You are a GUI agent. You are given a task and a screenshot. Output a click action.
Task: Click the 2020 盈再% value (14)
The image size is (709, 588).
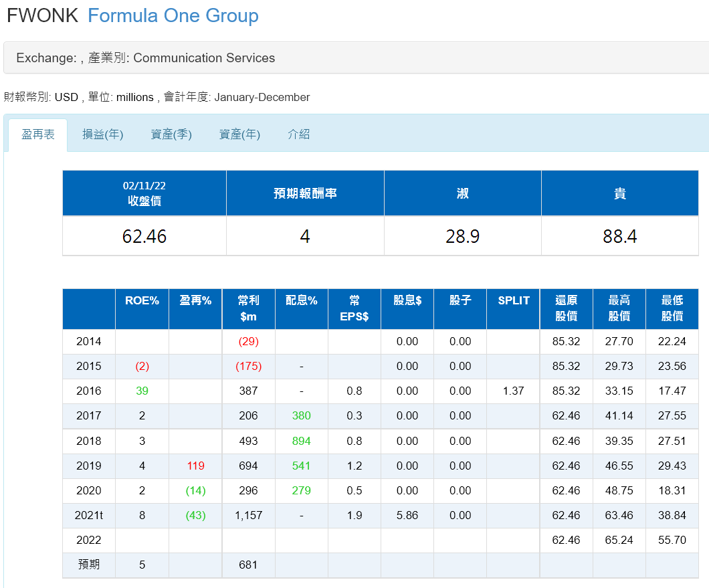coord(195,491)
